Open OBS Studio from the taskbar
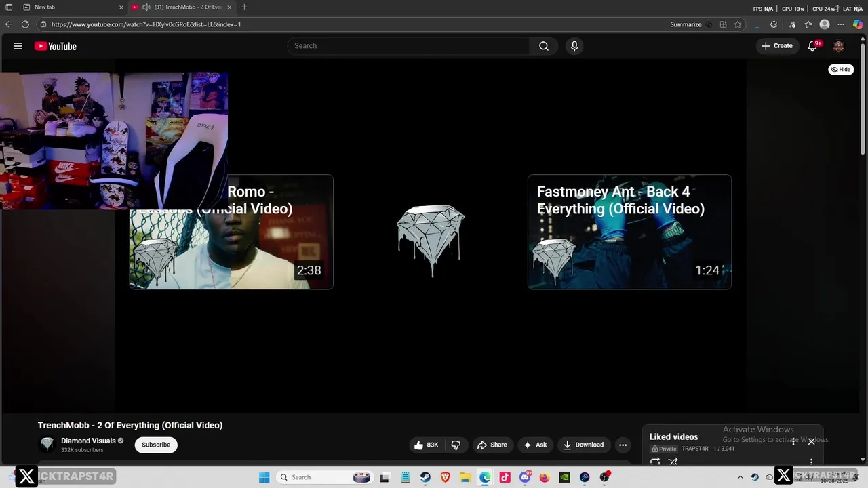Viewport: 868px width, 488px height. [604, 477]
